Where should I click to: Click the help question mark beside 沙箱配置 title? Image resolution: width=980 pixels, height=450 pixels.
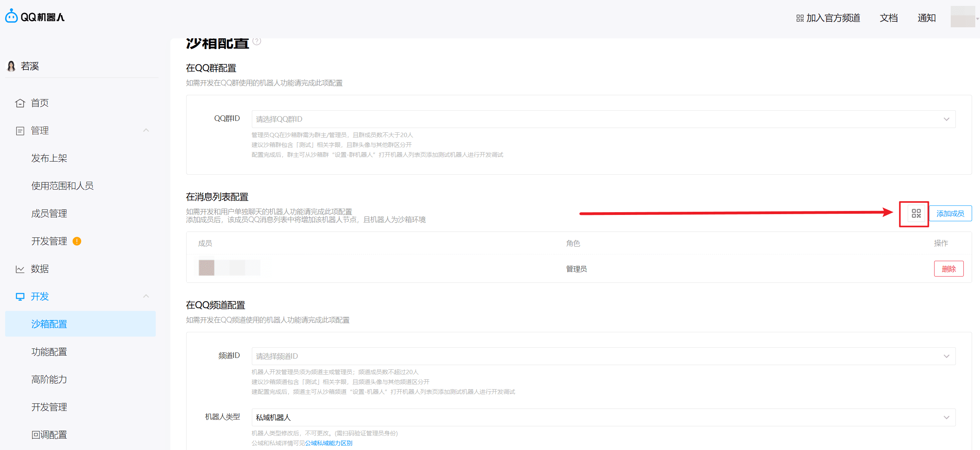(x=257, y=41)
